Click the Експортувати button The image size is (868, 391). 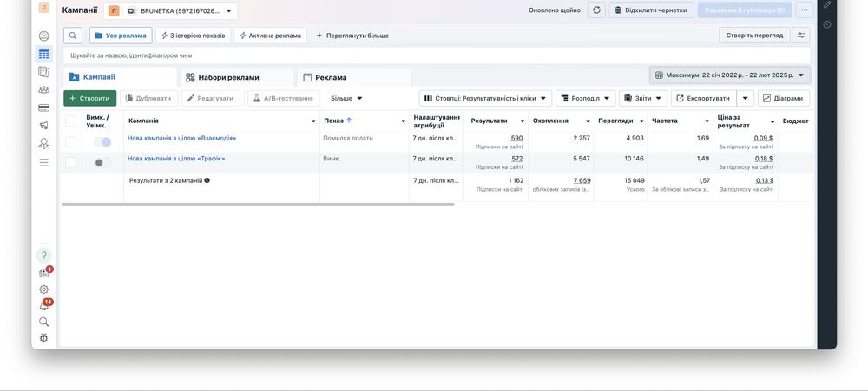point(704,99)
